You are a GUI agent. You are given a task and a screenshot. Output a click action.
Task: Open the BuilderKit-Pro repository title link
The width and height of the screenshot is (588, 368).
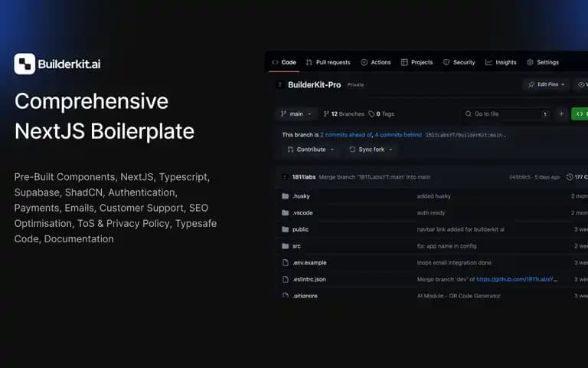pyautogui.click(x=314, y=85)
